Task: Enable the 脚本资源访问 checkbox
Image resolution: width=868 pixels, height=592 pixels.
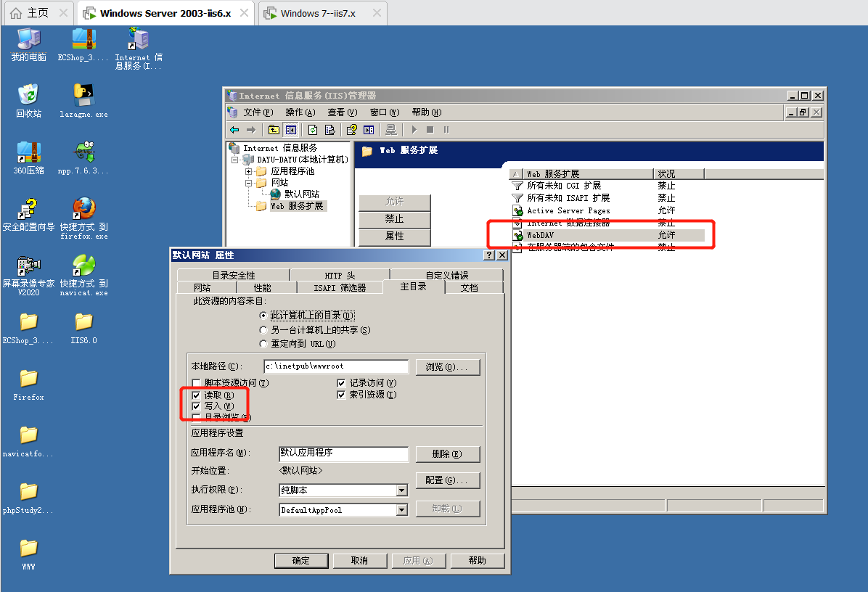Action: [196, 383]
